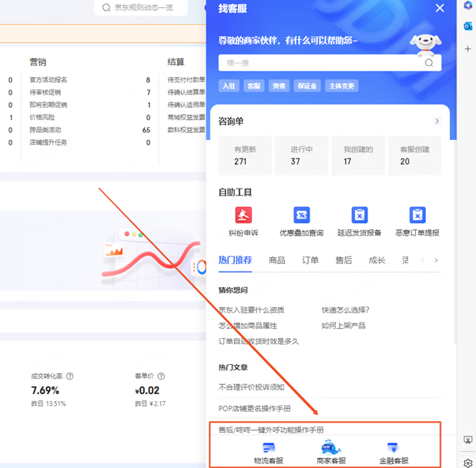Open the 客服创建 20 consultation card
Viewport: 476px width, 468px height.
tap(414, 155)
